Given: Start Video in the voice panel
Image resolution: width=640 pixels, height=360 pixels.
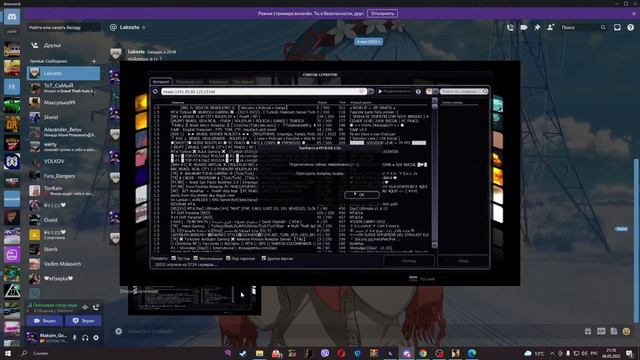Looking at the screenshot, I should click(45, 321).
